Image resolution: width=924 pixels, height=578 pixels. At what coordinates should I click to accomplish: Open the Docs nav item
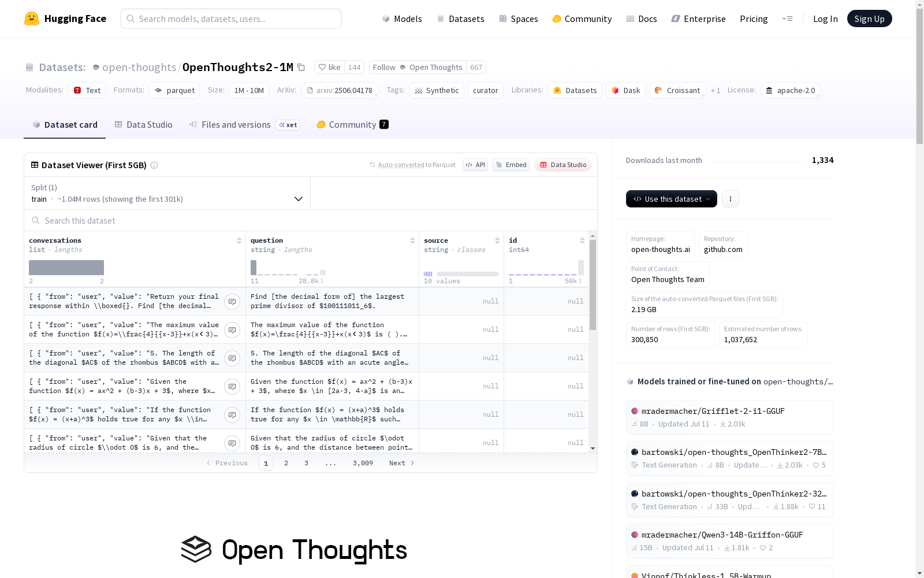[642, 18]
